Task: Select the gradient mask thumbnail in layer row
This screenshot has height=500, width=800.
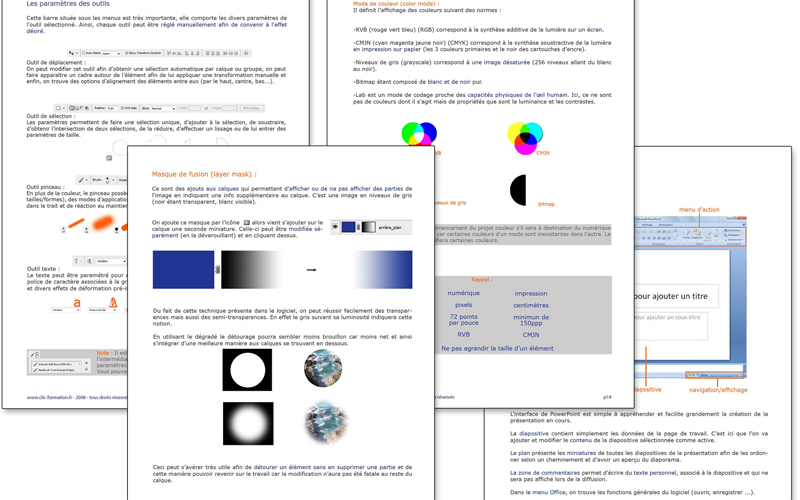Action: (368, 227)
